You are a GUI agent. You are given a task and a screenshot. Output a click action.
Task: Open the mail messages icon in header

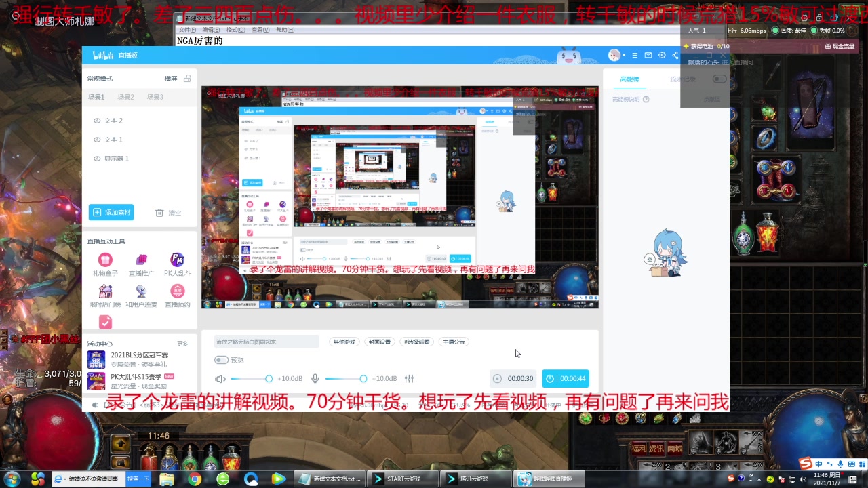[x=648, y=55]
